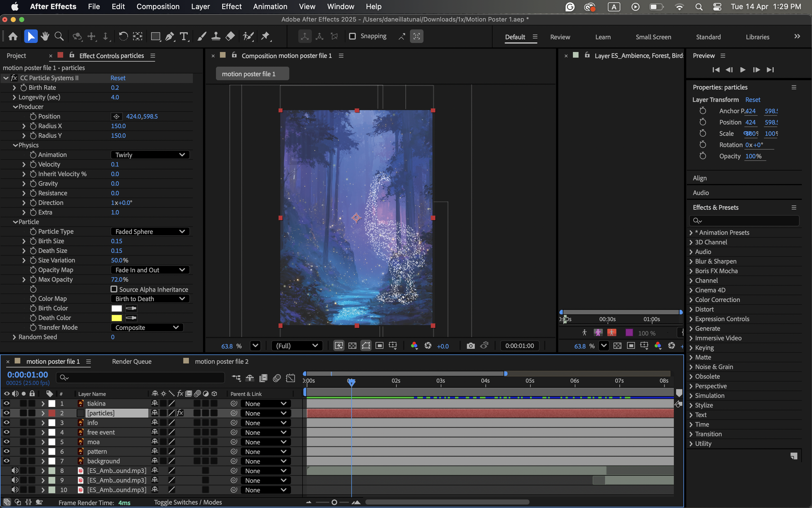
Task: Click the timeline zoom slider handle
Action: coord(334,502)
